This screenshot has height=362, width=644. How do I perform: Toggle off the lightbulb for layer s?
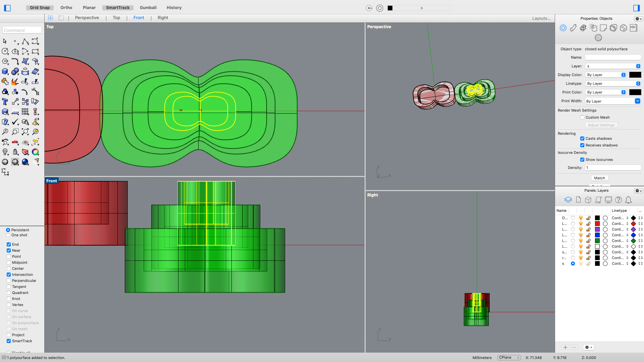tap(581, 264)
